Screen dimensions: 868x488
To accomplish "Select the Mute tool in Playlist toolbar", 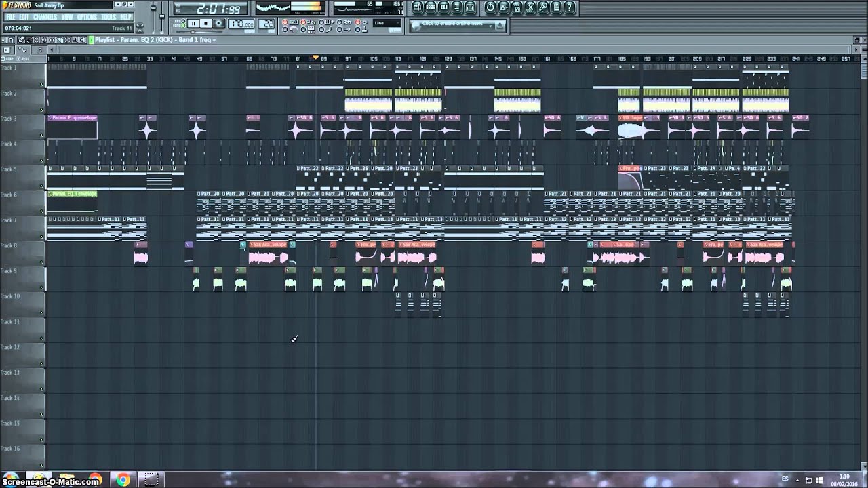I will click(x=44, y=40).
